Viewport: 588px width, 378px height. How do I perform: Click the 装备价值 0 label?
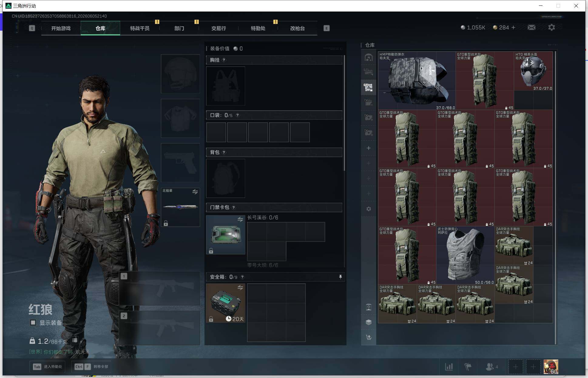(226, 49)
